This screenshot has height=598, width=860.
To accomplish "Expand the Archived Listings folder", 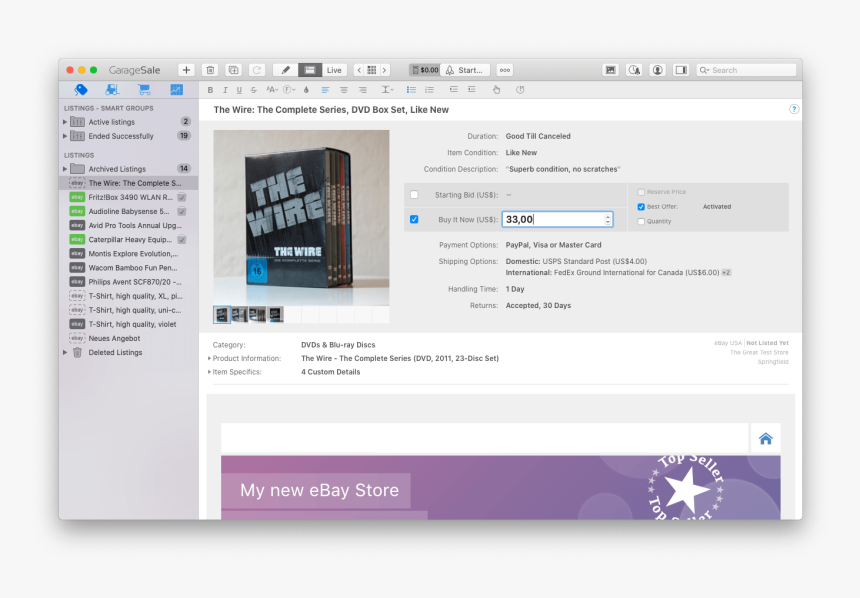I will click(x=66, y=168).
